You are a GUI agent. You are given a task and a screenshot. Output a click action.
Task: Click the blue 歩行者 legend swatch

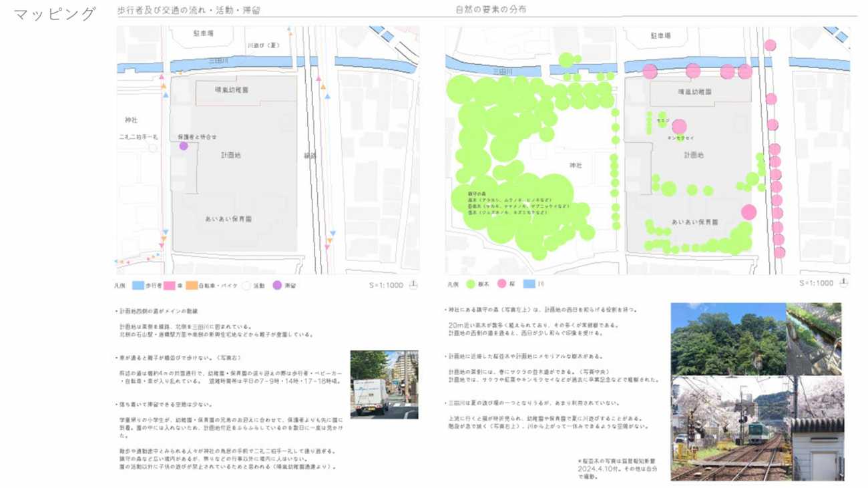138,285
